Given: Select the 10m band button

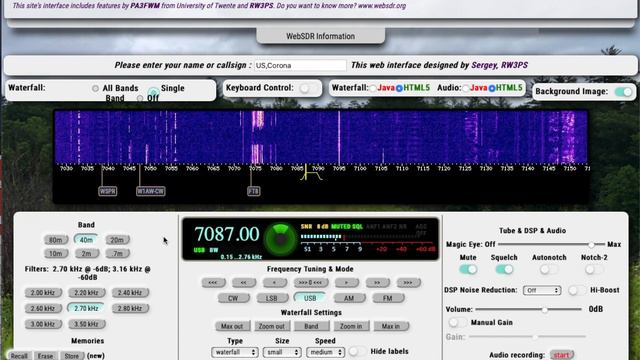Looking at the screenshot, I should point(56,253).
